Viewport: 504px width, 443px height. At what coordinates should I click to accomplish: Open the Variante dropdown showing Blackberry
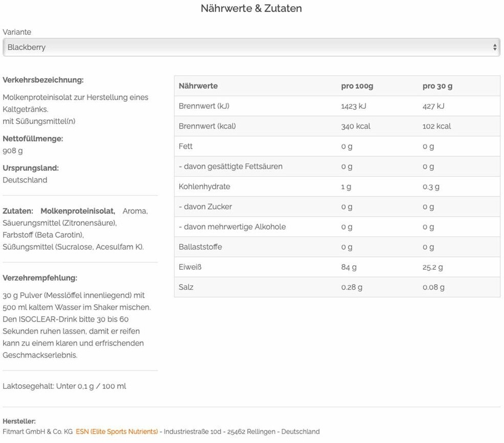[x=245, y=48]
